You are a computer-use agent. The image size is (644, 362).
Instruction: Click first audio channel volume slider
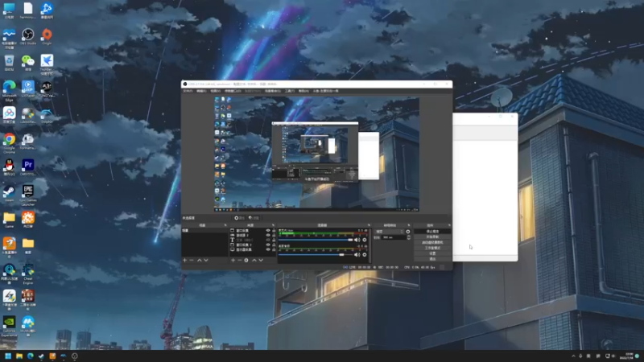316,240
